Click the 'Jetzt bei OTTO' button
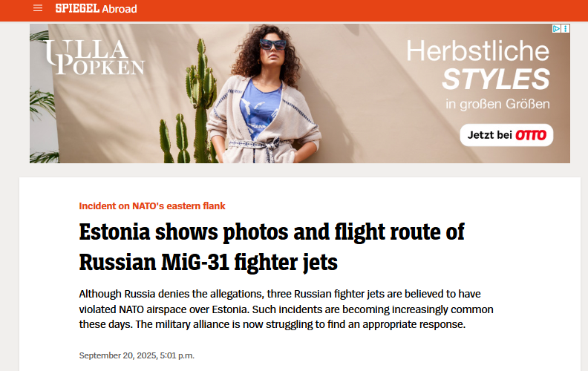 tap(506, 135)
